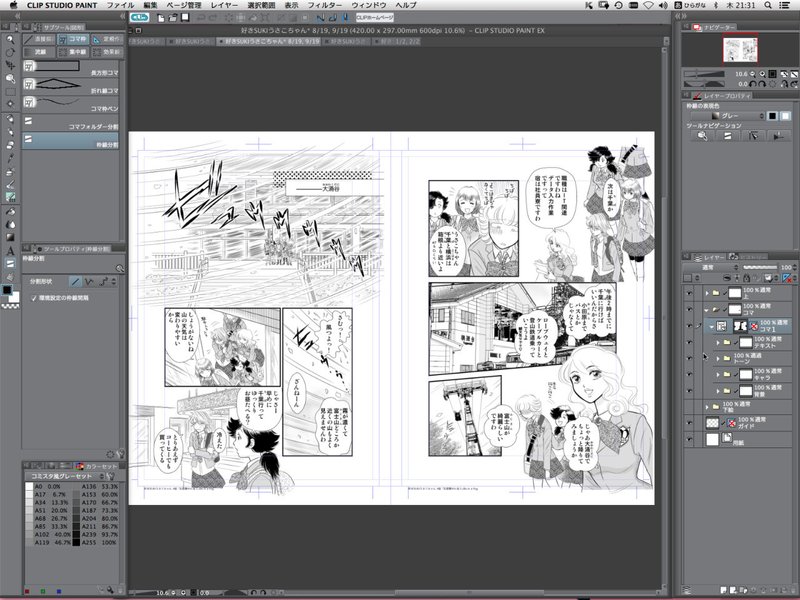Rotate the canvas left in the Navigator

click(x=753, y=84)
